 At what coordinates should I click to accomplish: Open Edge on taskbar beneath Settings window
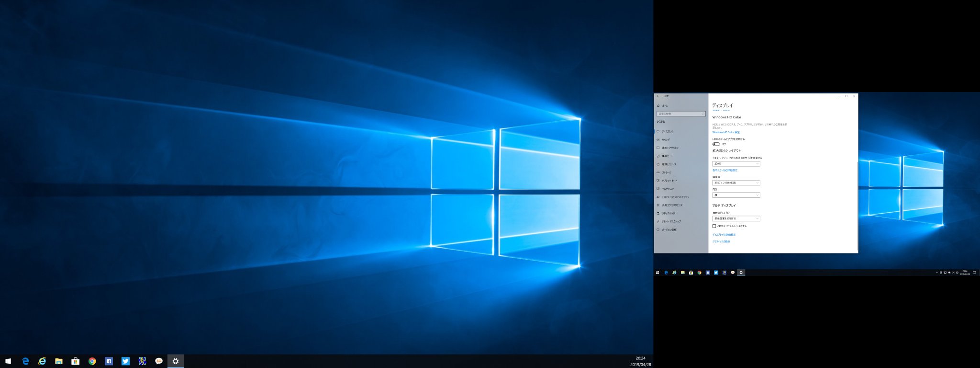point(666,273)
